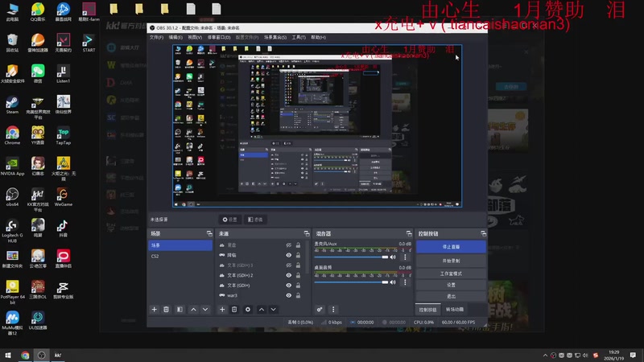644x362 pixels.
Task: Click the gear 设置 button below preview
Action: pyautogui.click(x=230, y=220)
